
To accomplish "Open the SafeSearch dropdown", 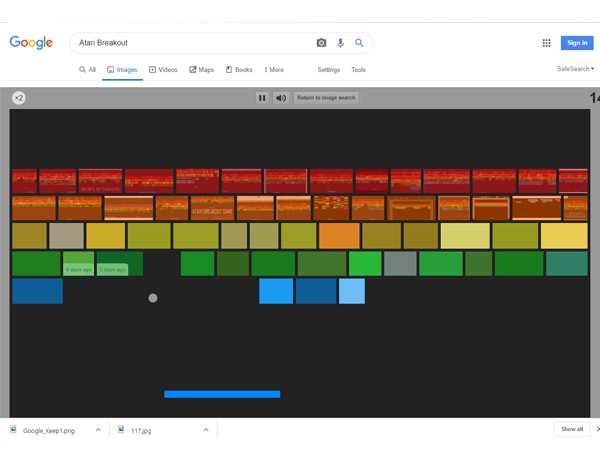I will [x=575, y=69].
